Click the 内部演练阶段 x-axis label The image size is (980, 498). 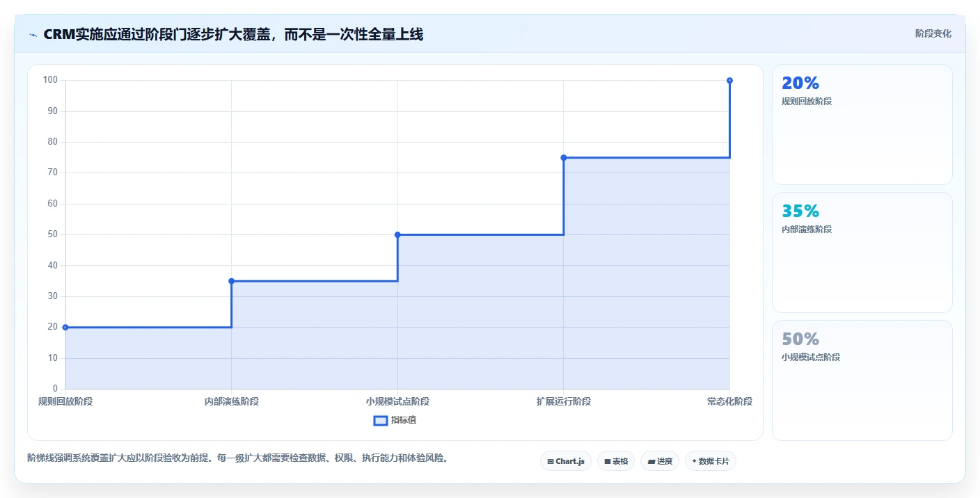[x=231, y=401]
